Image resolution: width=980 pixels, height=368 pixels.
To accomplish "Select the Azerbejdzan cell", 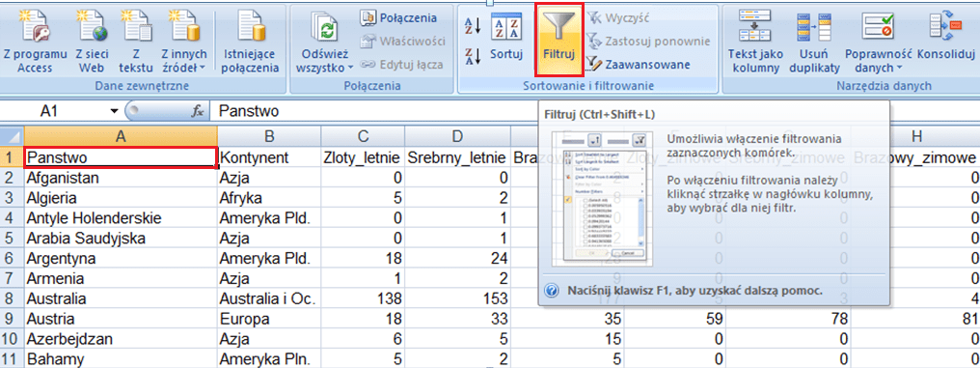I will point(122,339).
